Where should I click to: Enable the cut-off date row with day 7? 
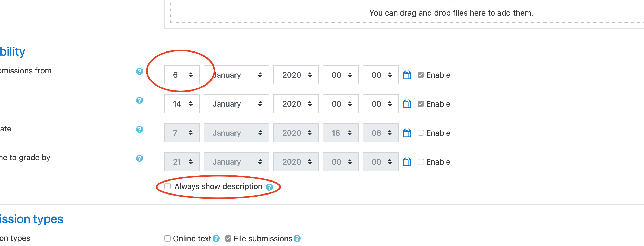coord(420,133)
